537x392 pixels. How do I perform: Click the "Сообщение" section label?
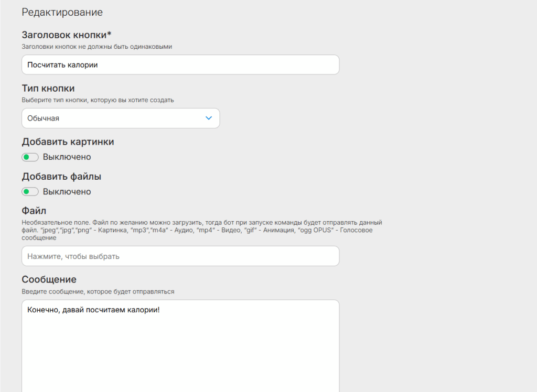point(49,280)
